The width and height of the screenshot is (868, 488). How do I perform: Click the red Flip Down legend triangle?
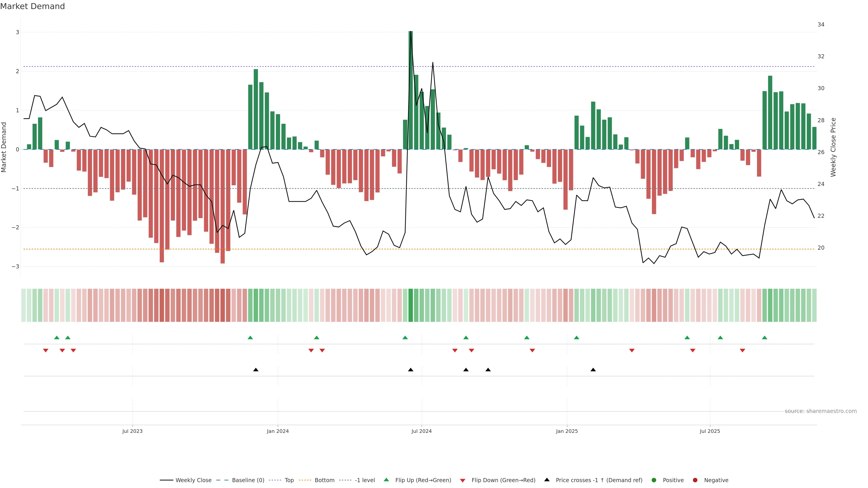[x=462, y=480]
